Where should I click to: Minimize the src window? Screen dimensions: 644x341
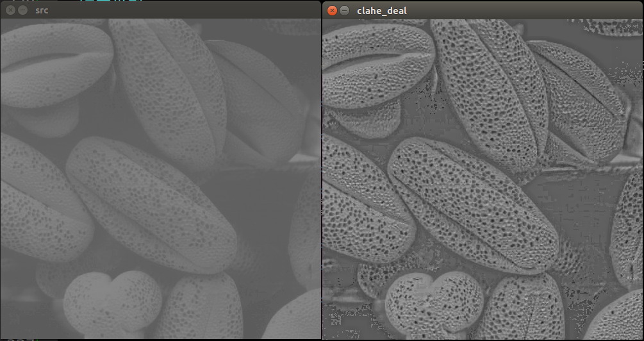(x=23, y=10)
